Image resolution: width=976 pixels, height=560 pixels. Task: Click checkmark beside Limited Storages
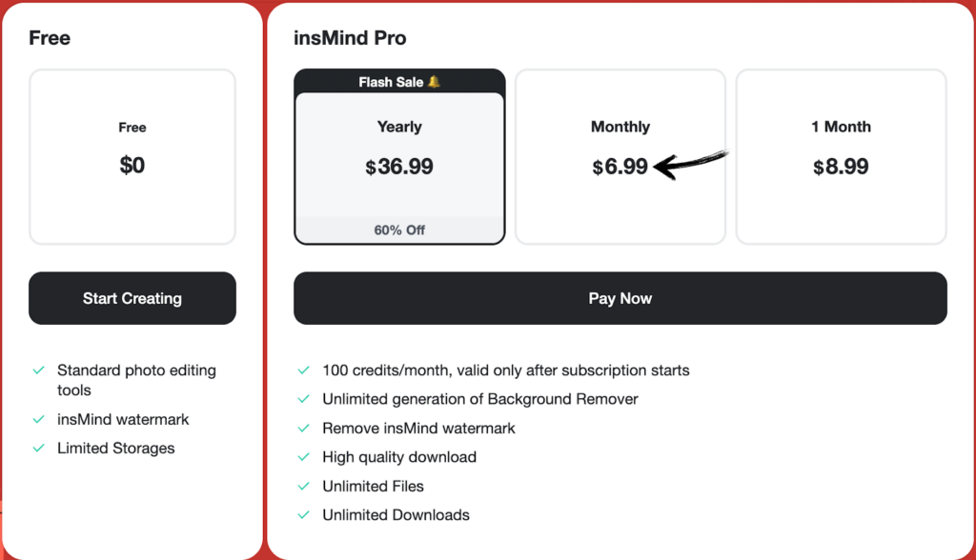[39, 448]
